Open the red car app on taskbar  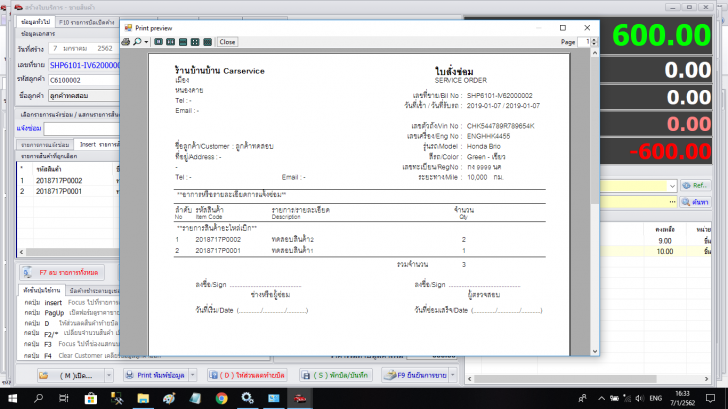pyautogui.click(x=300, y=398)
